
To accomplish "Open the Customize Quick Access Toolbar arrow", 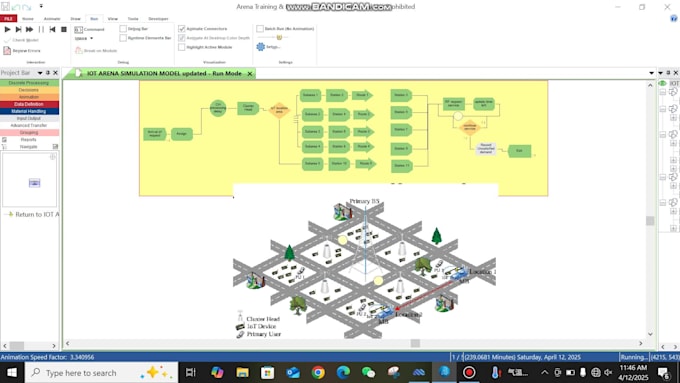I will [x=41, y=6].
